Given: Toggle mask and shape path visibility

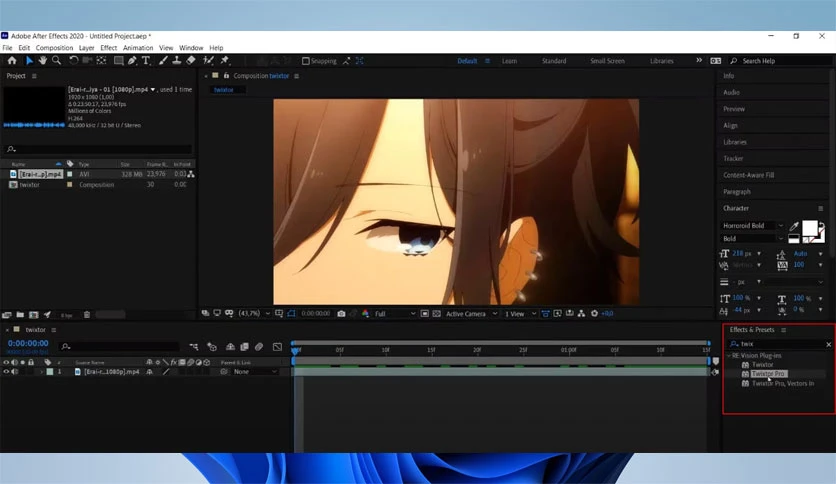Looking at the screenshot, I should click(291, 313).
